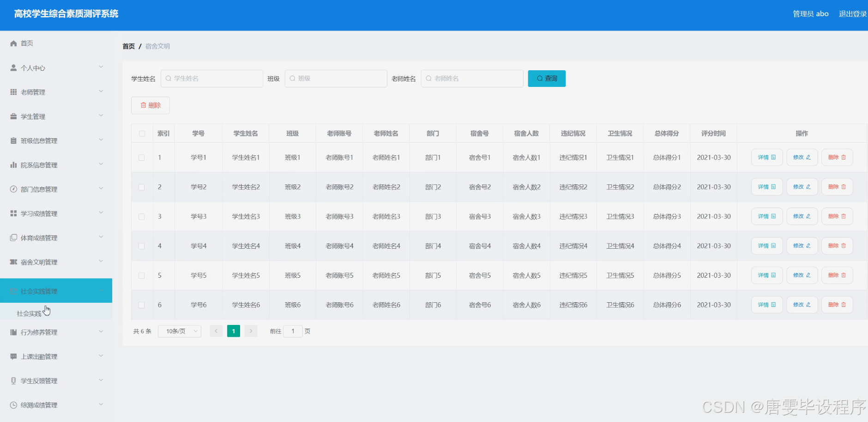The width and height of the screenshot is (868, 422).
Task: Expand the 宿舍文明管理 chevron
Action: [101, 262]
